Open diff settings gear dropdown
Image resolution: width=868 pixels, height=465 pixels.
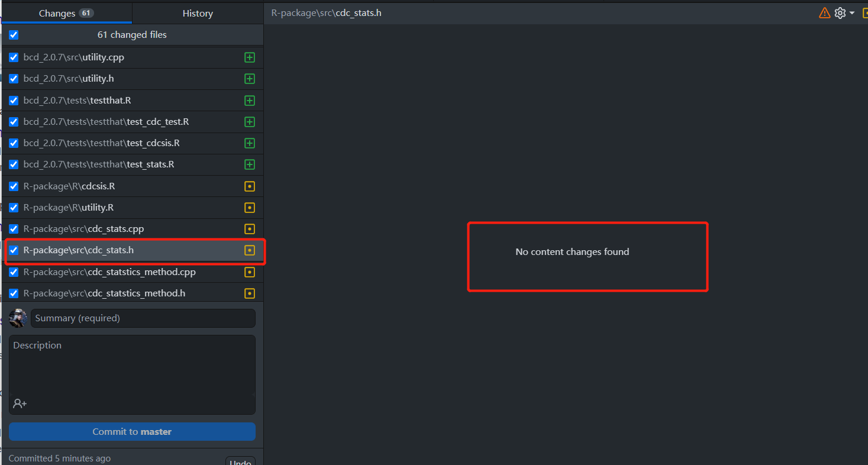coord(844,12)
